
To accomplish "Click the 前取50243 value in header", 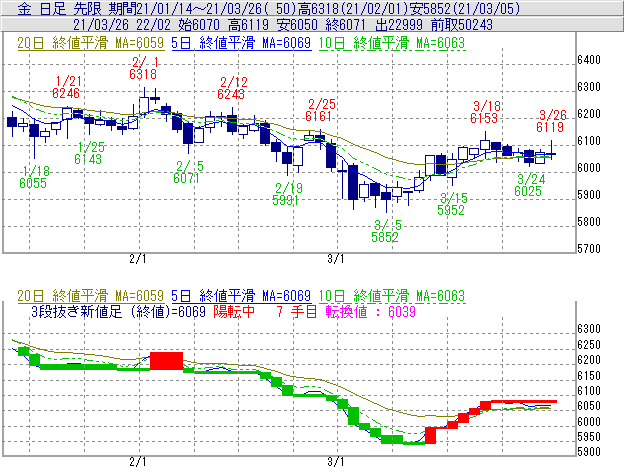I will click(x=462, y=25).
